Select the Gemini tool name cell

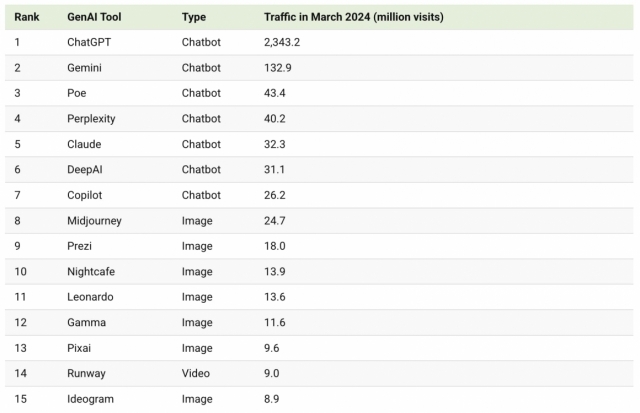tap(84, 68)
